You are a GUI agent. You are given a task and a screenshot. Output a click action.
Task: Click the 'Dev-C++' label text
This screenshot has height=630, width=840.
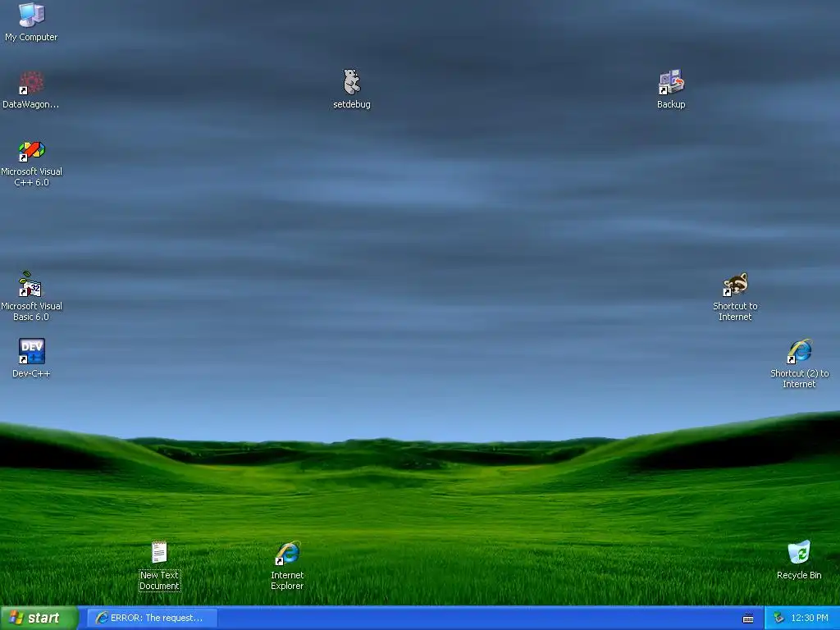click(31, 373)
